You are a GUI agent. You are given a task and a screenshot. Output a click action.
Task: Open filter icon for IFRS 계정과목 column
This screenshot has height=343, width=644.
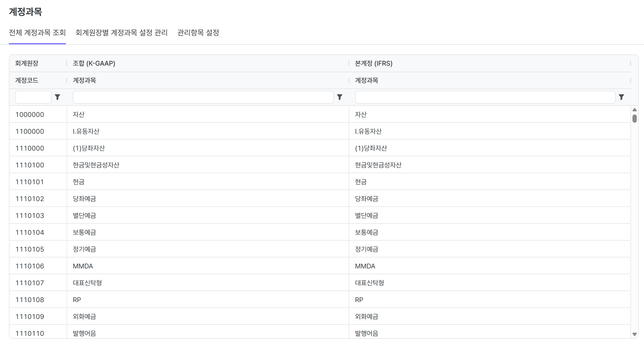pyautogui.click(x=621, y=97)
